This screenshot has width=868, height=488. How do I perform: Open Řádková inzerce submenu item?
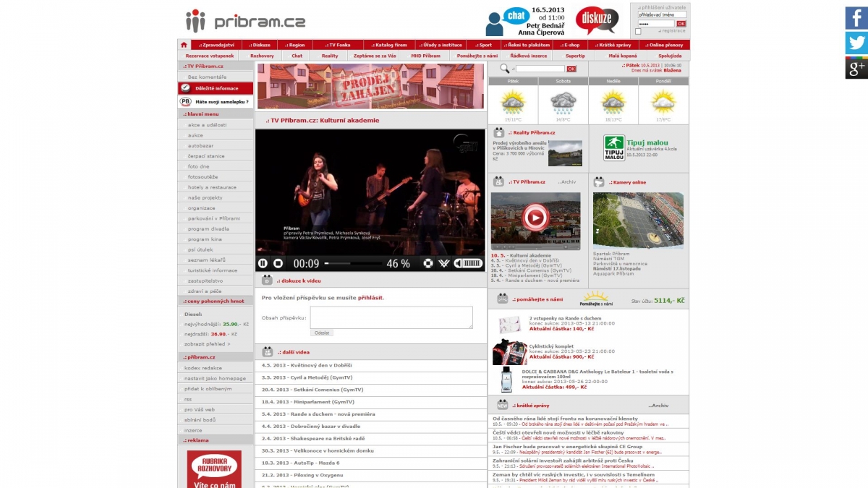tap(528, 56)
